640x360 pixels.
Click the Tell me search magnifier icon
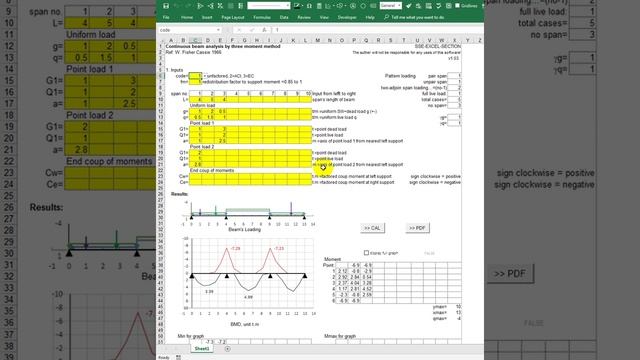tap(386, 17)
